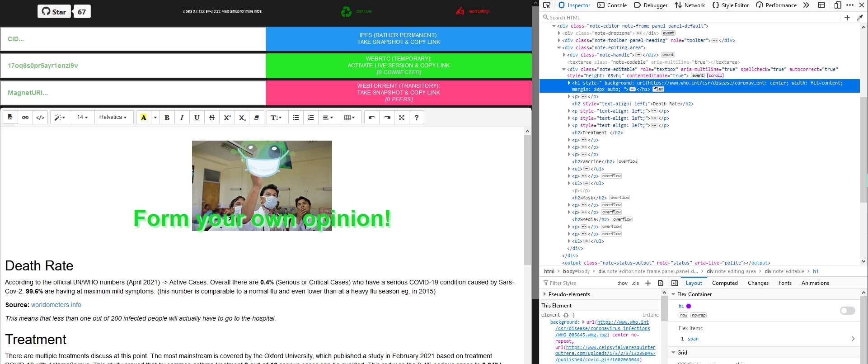This screenshot has width=868, height=364.
Task: Open the insert table dropdown
Action: (x=350, y=118)
